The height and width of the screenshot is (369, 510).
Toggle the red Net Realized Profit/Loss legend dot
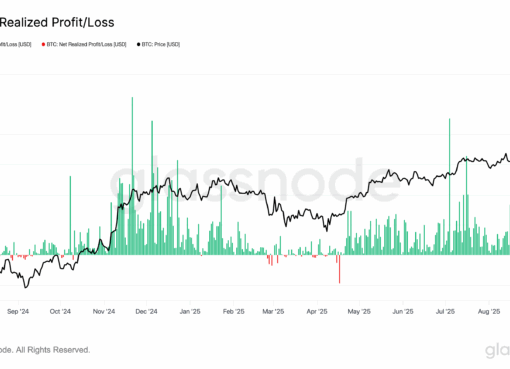point(43,44)
